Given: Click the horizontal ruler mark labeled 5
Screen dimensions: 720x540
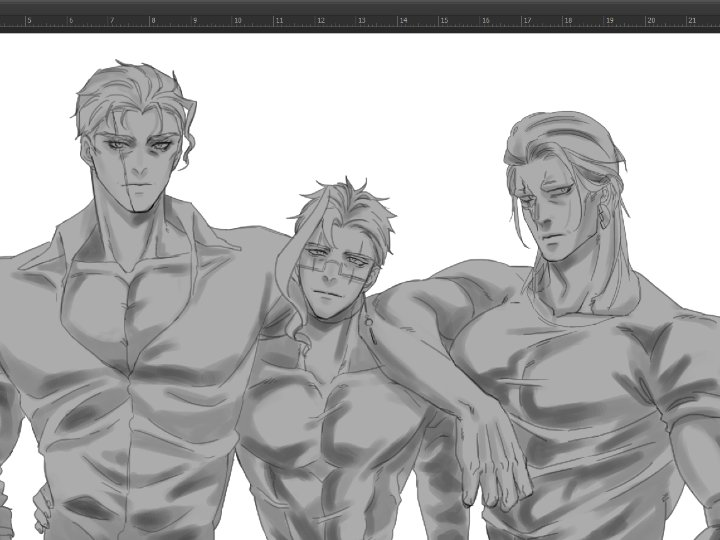Looking at the screenshot, I should tap(29, 21).
